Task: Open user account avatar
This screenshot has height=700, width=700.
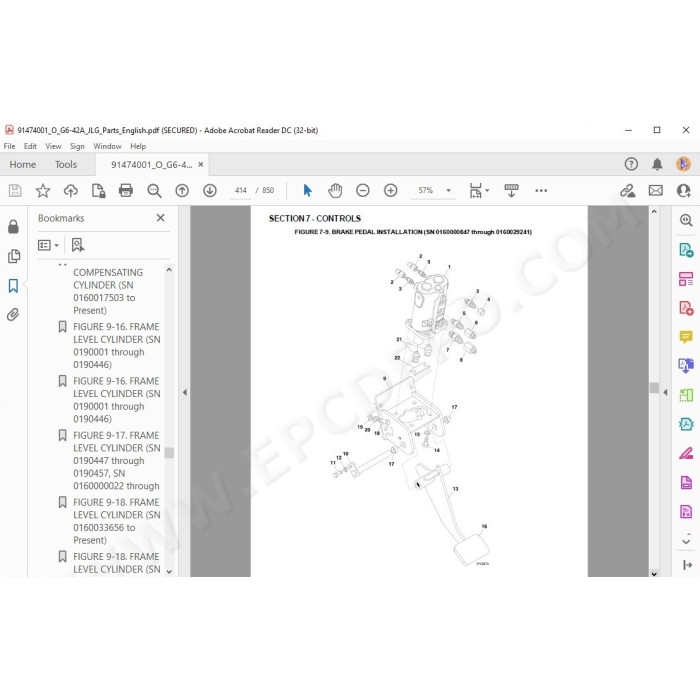Action: point(683,164)
